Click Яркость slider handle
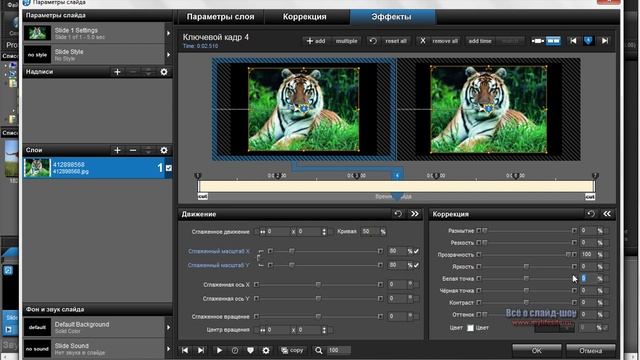The image size is (640, 360). coord(526,267)
